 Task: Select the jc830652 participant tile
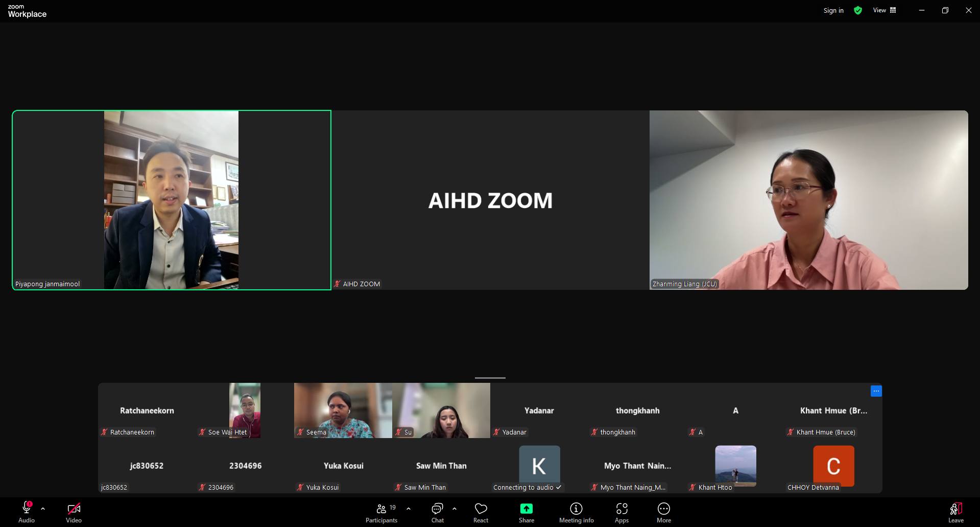click(x=147, y=466)
